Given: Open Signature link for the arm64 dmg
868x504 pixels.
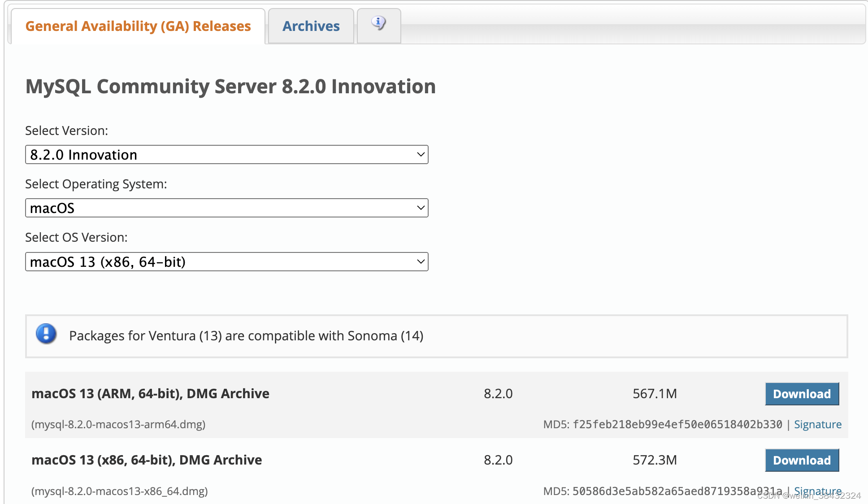Looking at the screenshot, I should click(x=818, y=424).
